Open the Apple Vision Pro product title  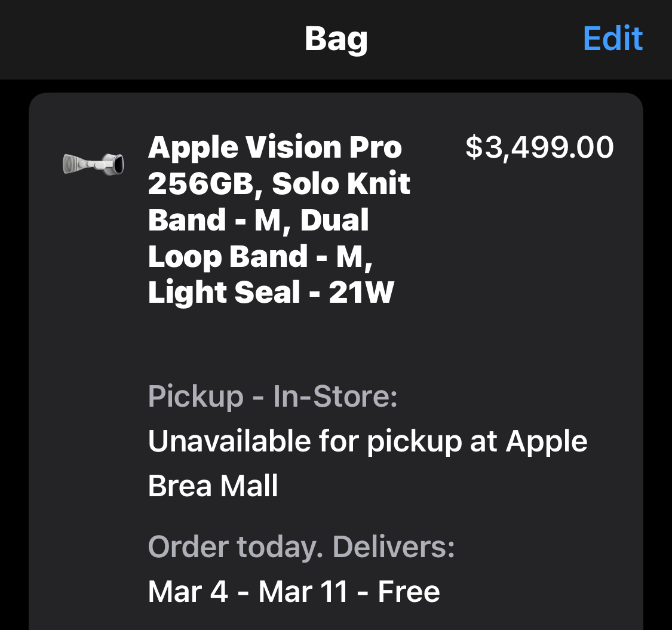coord(279,219)
